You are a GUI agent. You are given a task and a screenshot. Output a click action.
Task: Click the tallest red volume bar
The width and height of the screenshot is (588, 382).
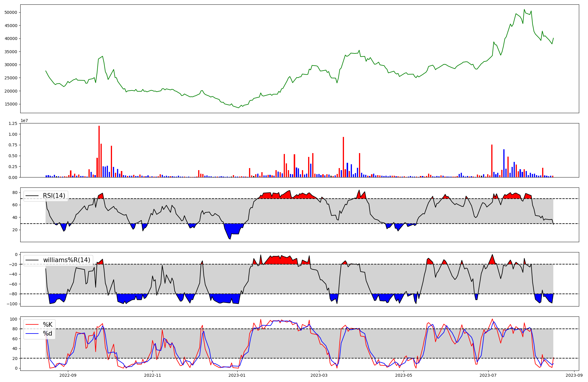99,151
